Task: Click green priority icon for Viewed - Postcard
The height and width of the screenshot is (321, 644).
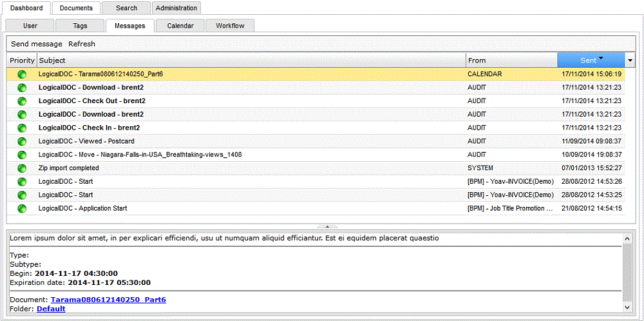Action: point(22,141)
